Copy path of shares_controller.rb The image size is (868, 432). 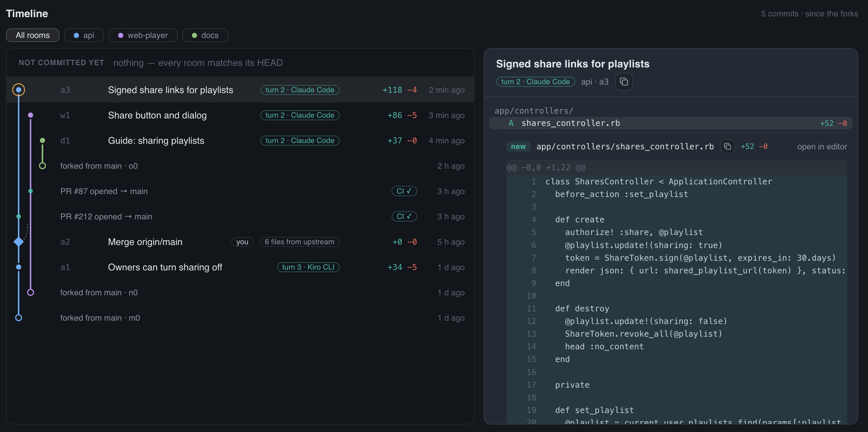(x=728, y=146)
